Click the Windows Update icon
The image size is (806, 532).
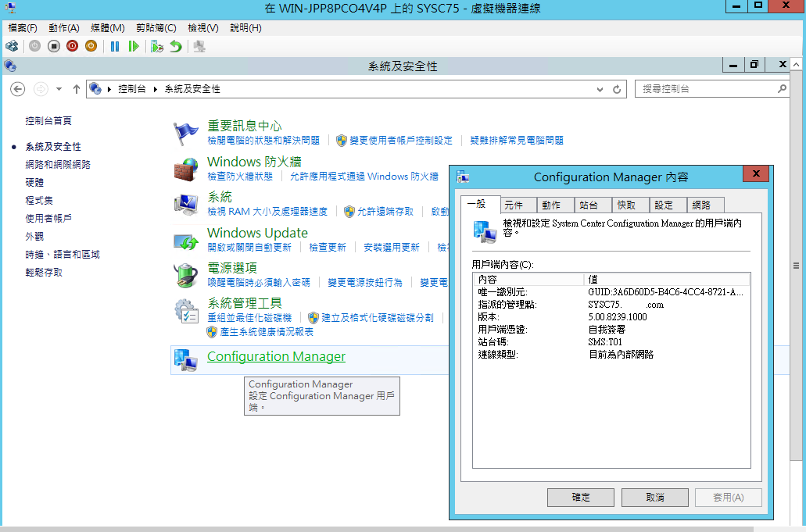click(185, 241)
